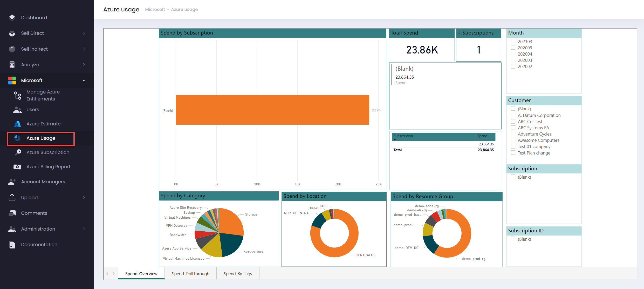Open Azure Billing Report menu item
The image size is (644, 289).
tap(49, 167)
